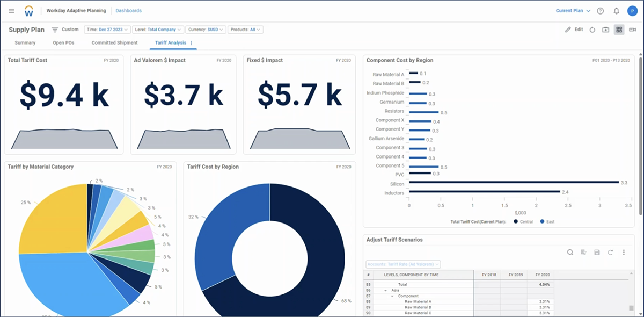
Task: Open the help question mark icon
Action: click(601, 11)
